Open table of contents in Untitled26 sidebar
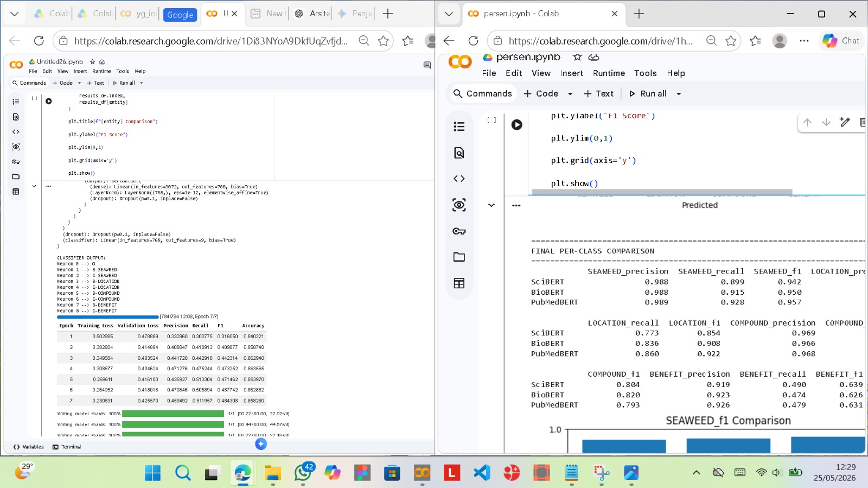Screen dimensions: 868x488 click(16, 102)
